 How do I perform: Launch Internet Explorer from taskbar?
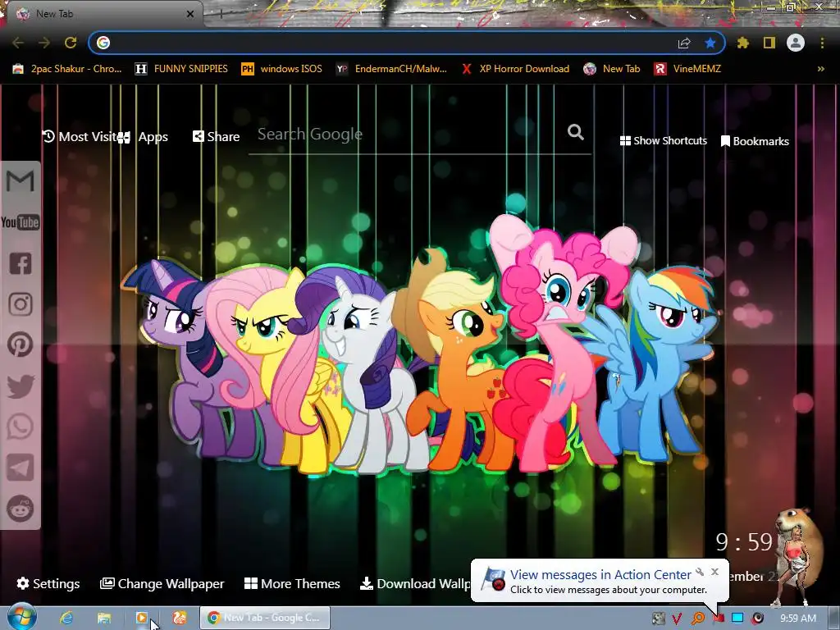[66, 619]
